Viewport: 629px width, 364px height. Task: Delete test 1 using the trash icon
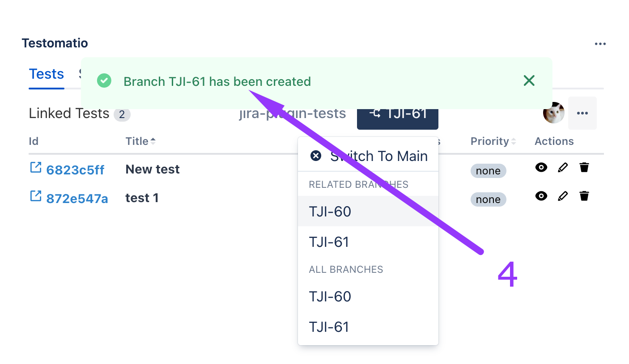[584, 196]
